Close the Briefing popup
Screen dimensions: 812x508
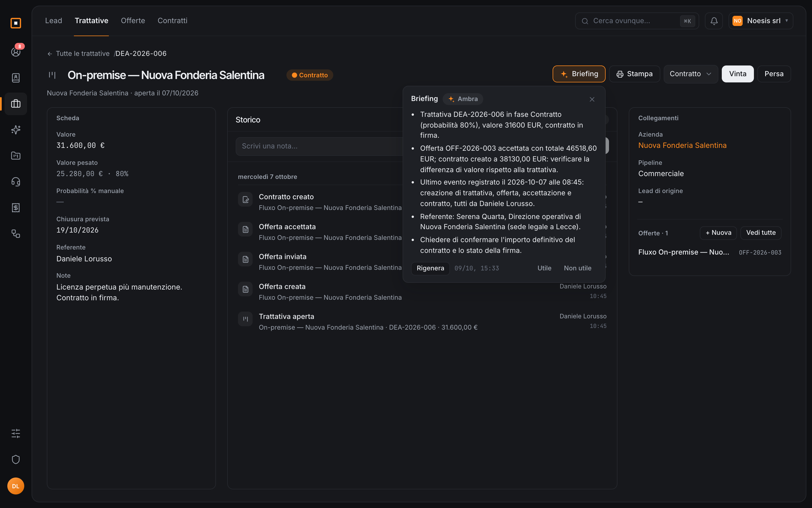[592, 99]
